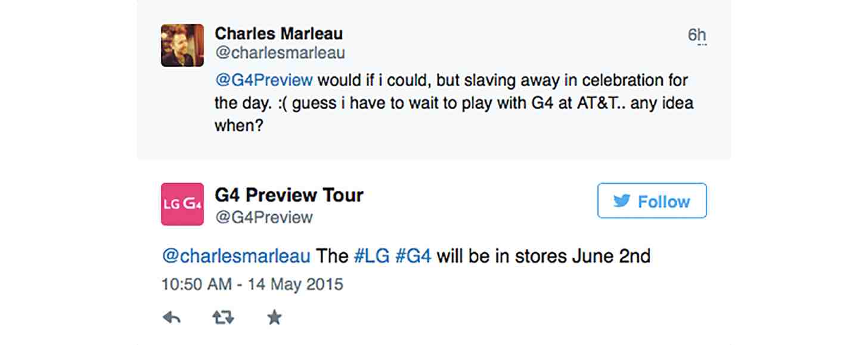Click the gray @charlesmarleau handle under the name

(x=280, y=53)
